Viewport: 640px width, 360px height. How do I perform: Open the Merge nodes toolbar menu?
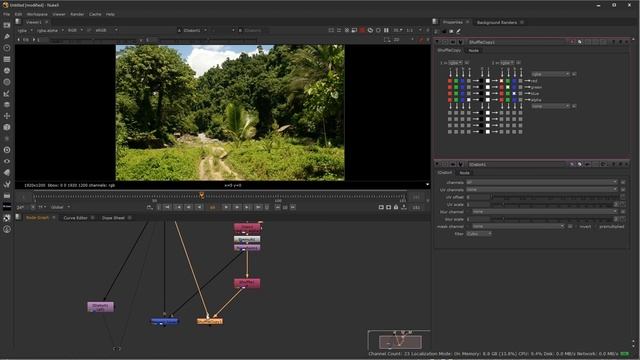point(7,105)
